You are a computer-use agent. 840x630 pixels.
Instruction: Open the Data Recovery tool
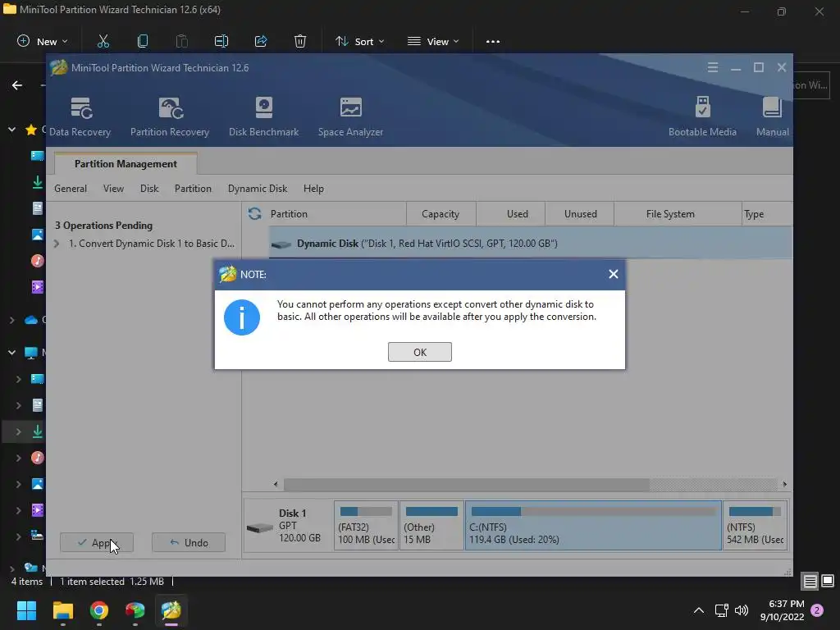(80, 116)
